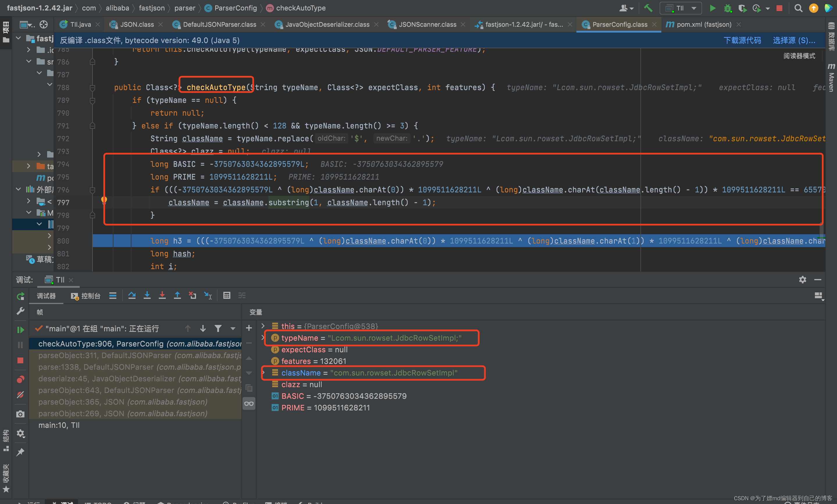Click the lightbulb intention icon at line 797
The image size is (837, 504).
104,200
